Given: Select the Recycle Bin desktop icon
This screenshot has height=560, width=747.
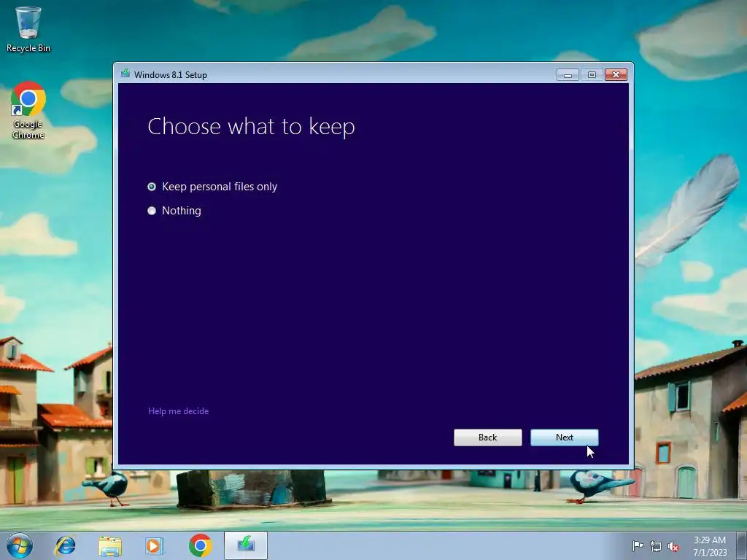Looking at the screenshot, I should coord(28,29).
